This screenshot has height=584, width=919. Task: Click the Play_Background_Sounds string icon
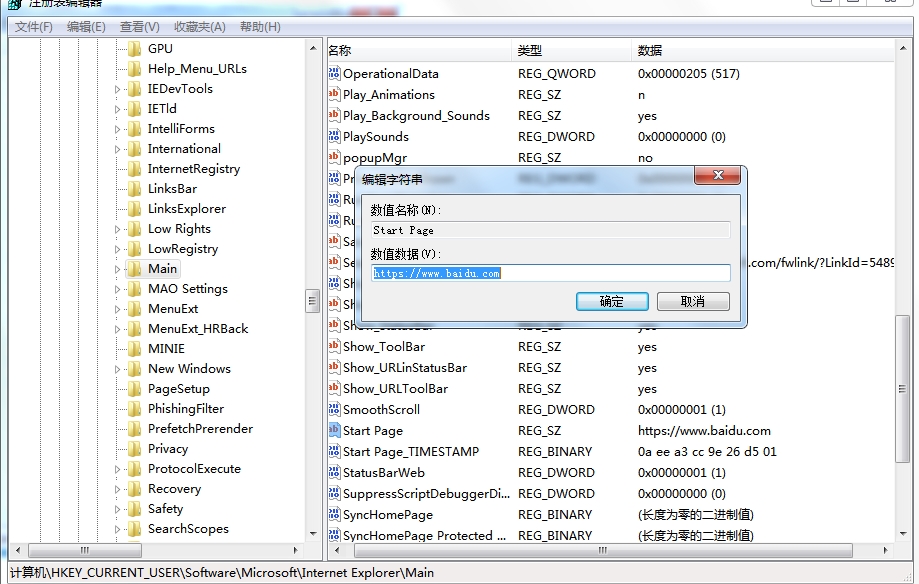point(334,116)
